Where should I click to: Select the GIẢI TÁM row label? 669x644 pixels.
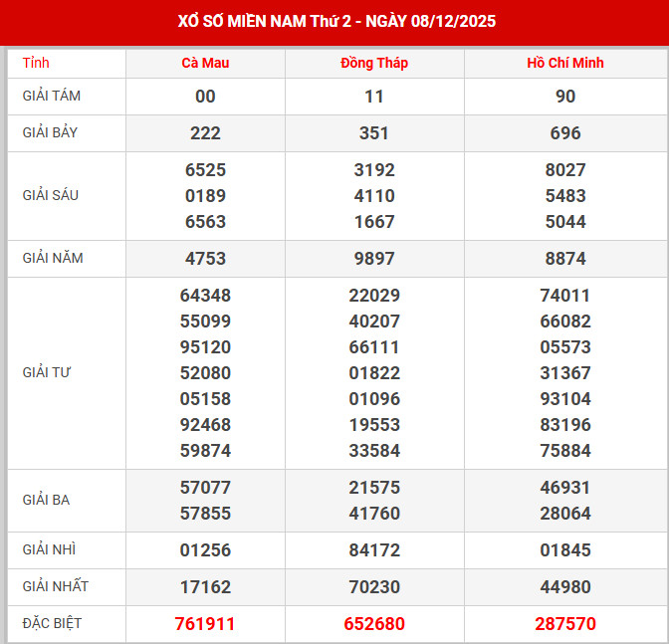[x=52, y=97]
